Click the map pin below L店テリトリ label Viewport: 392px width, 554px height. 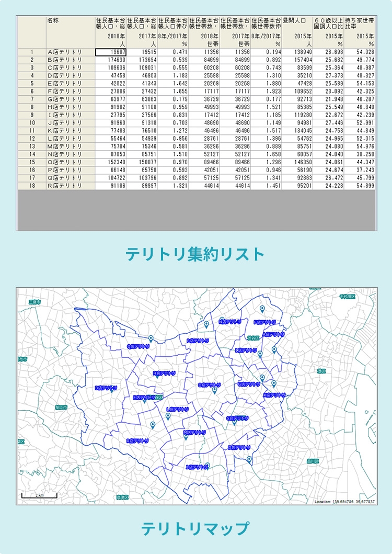(168, 416)
